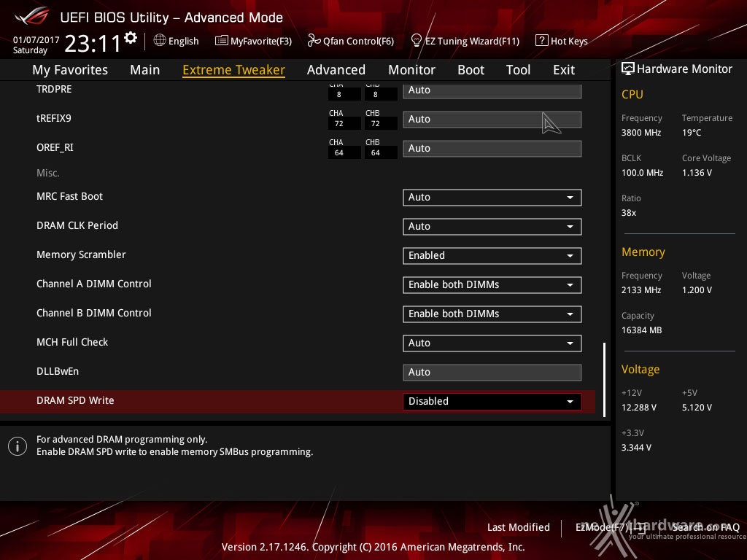Image resolution: width=747 pixels, height=560 pixels.
Task: Click the TRDPRE Auto input field
Action: pos(492,90)
